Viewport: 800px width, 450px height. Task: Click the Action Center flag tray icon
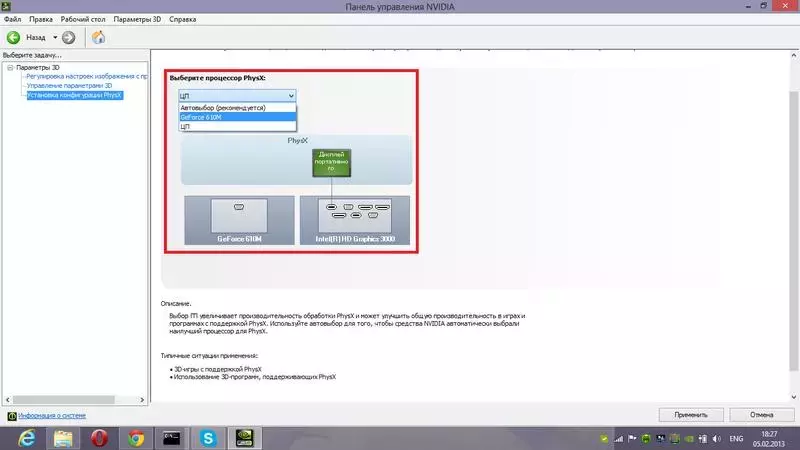[632, 439]
